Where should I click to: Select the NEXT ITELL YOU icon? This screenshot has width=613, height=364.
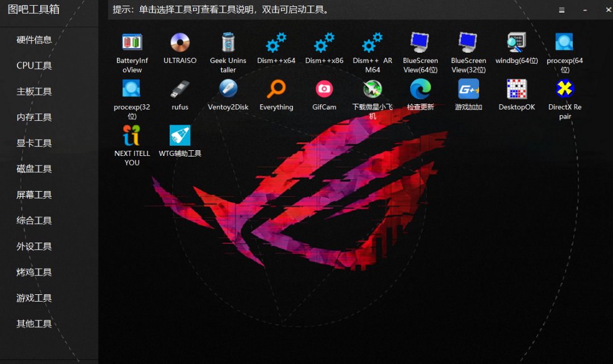click(132, 136)
